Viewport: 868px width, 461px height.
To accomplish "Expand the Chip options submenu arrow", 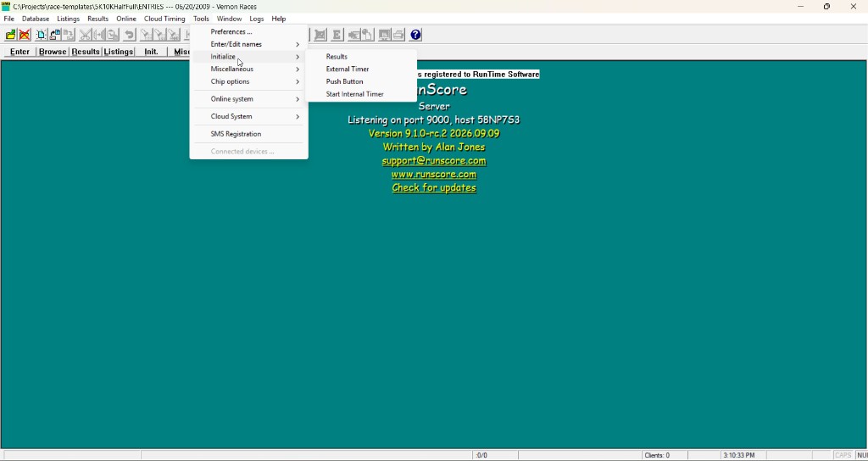I will [298, 81].
